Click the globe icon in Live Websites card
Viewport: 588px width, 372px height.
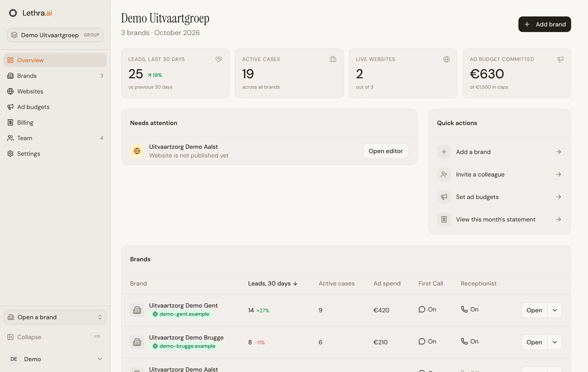click(447, 59)
